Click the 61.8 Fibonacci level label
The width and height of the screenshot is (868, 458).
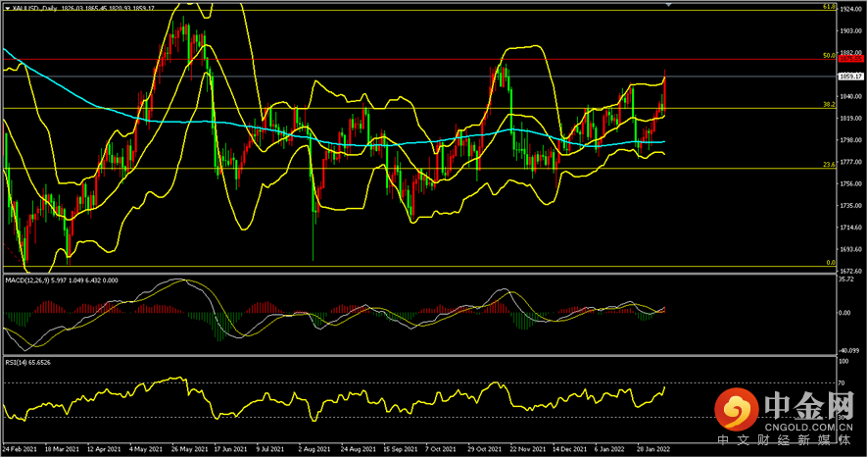[x=828, y=6]
